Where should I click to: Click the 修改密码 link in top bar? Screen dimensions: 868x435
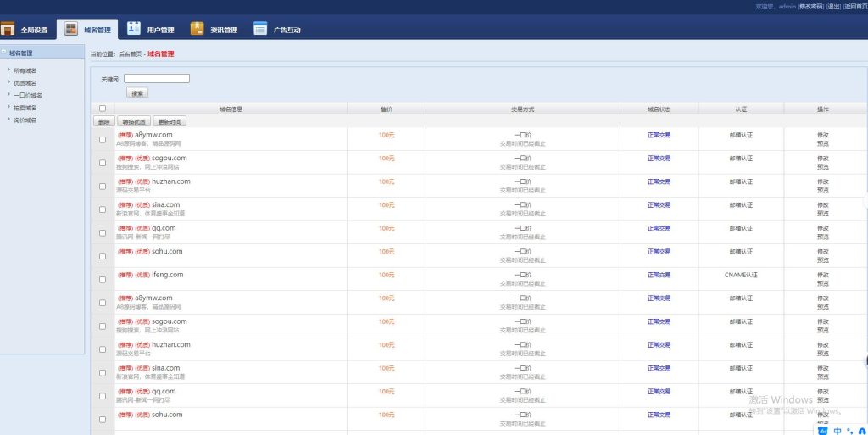811,7
